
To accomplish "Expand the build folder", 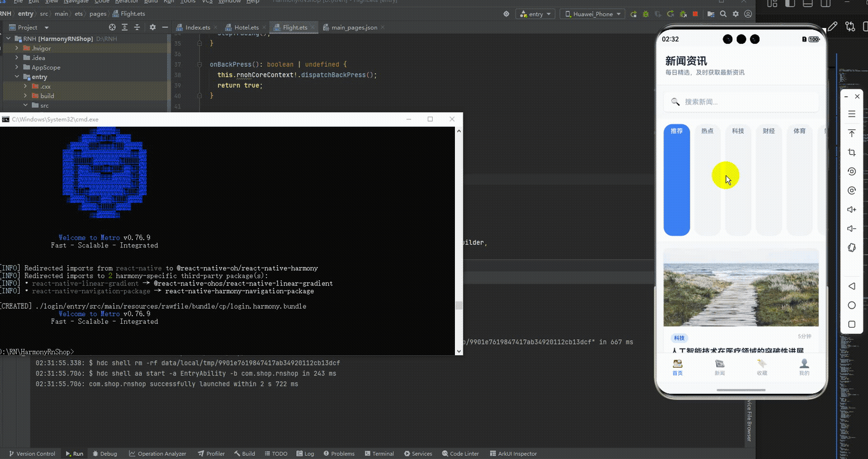I will pos(26,96).
